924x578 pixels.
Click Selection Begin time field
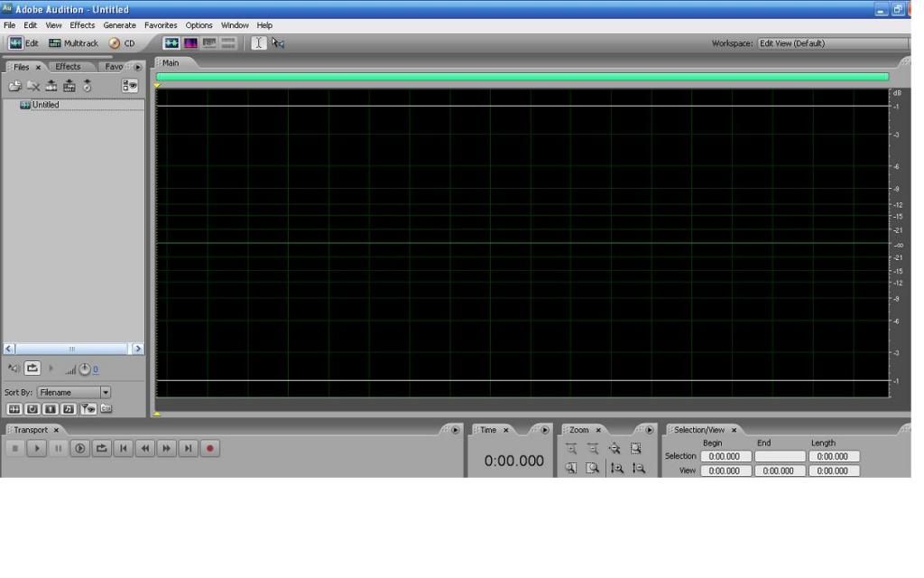click(725, 456)
